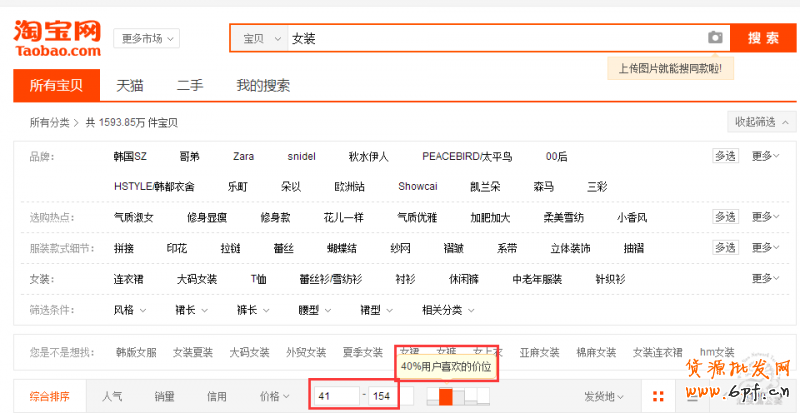Image resolution: width=800 pixels, height=413 pixels.
Task: Sort results by 销量
Action: (x=165, y=396)
